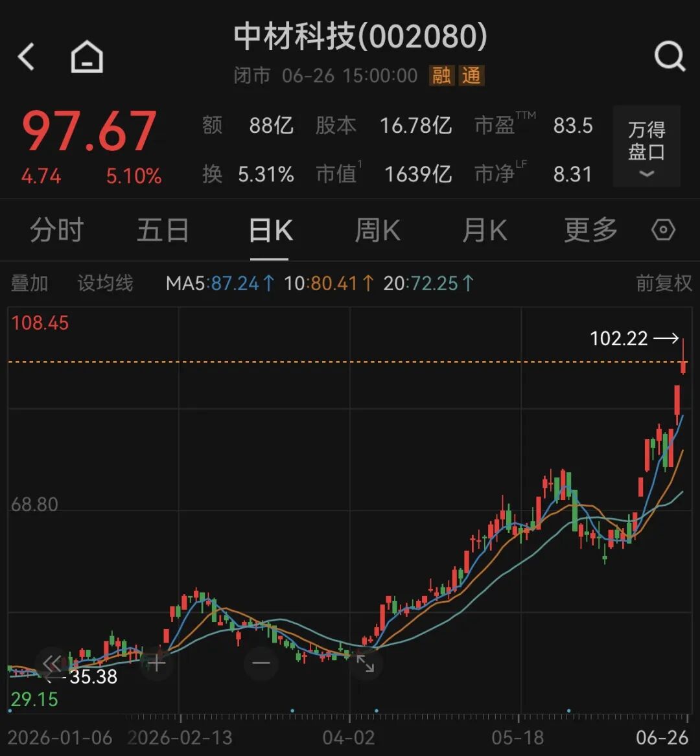Screen dimensions: 700x756
Task: Tap 29.15 bottom axis price
Action: 34,699
